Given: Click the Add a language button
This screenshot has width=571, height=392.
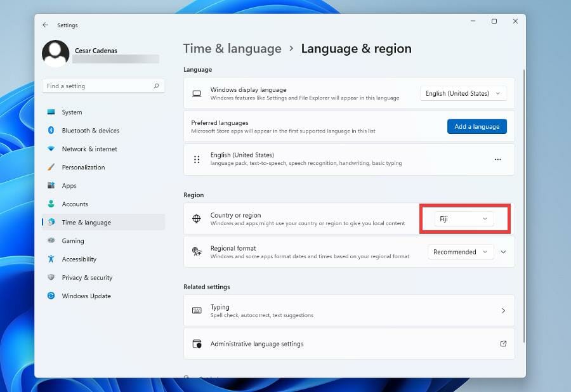Looking at the screenshot, I should click(x=476, y=126).
